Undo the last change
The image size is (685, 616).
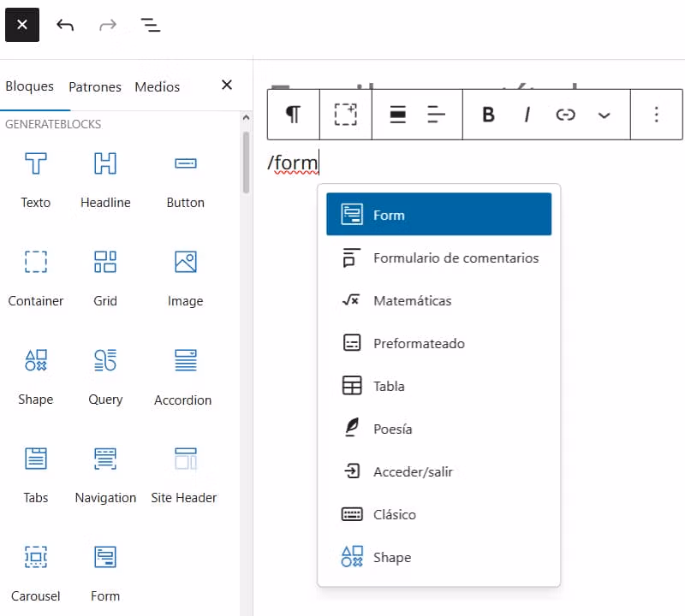[x=65, y=25]
